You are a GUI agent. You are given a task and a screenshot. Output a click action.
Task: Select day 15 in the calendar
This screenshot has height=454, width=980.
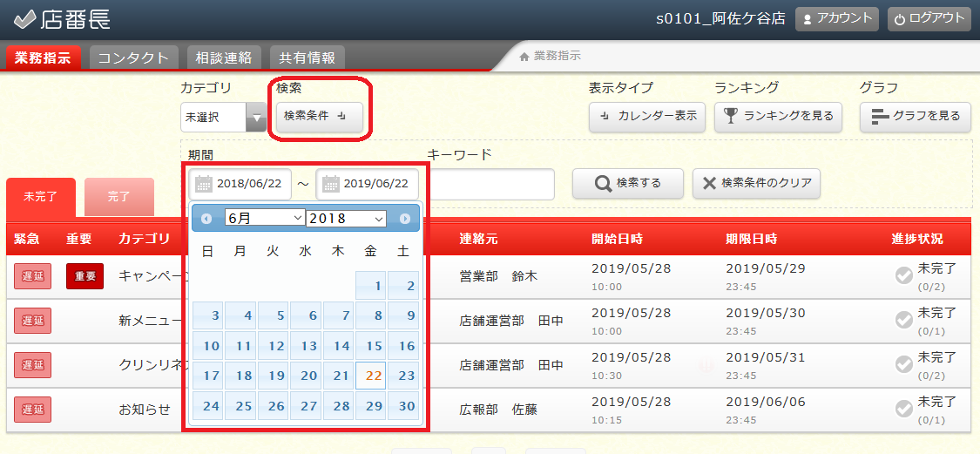(x=370, y=346)
